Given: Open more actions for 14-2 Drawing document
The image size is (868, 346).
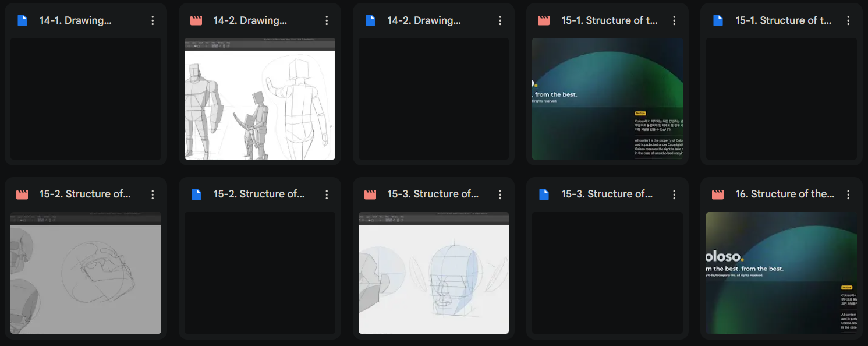Looking at the screenshot, I should pos(500,20).
